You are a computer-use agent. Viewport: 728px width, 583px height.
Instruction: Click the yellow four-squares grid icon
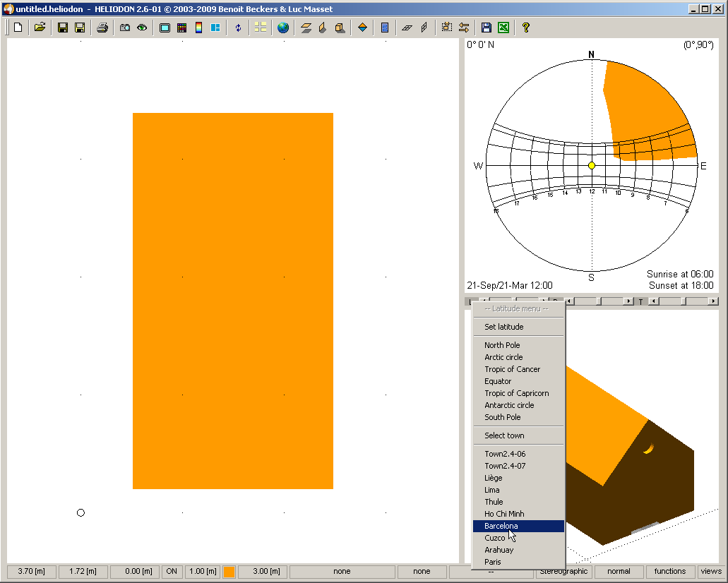click(x=261, y=28)
